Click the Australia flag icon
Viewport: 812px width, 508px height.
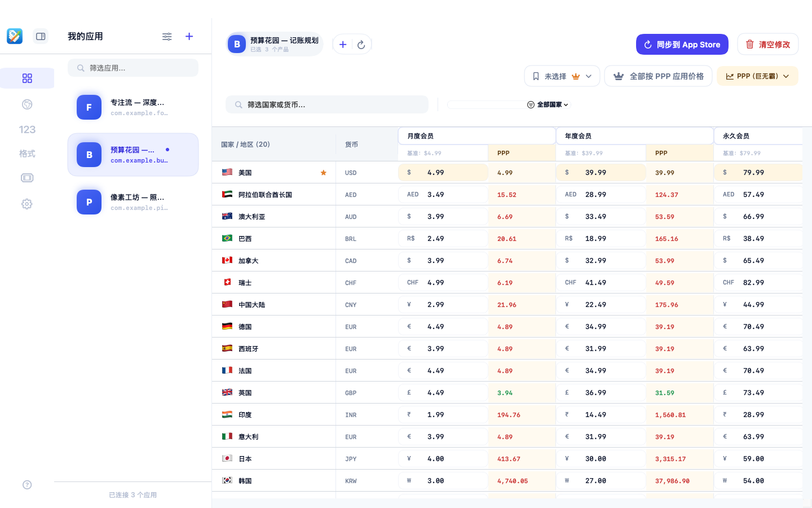pos(227,216)
